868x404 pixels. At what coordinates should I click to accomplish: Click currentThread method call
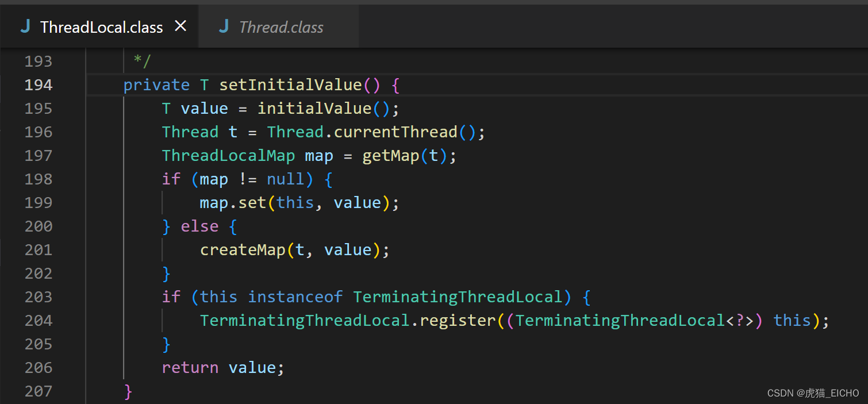395,132
